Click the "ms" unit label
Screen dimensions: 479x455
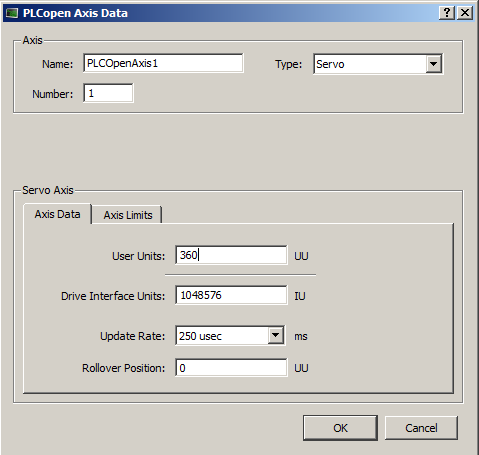[x=301, y=336]
